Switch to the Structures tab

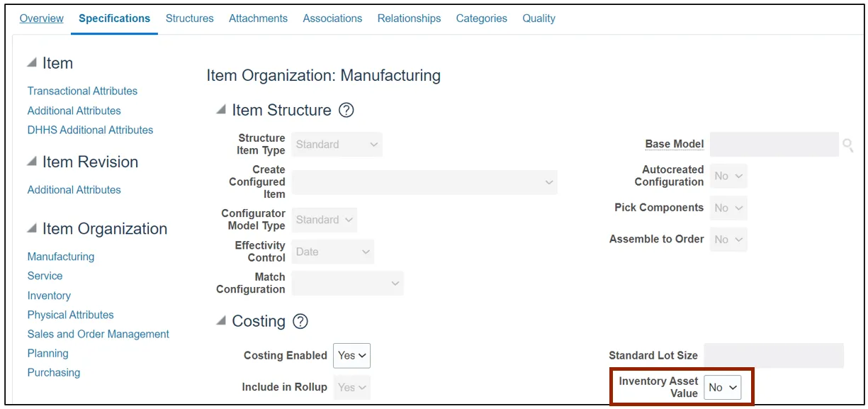click(x=189, y=18)
